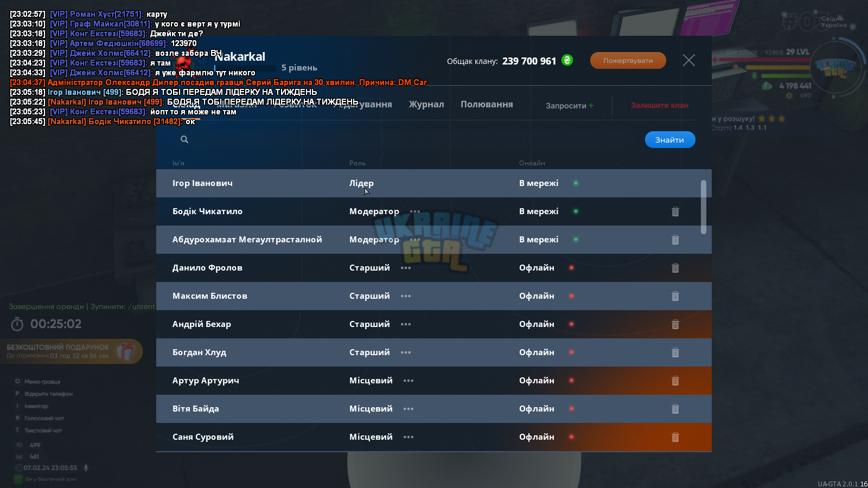
Task: Open role options for Абдурохамзат Мегаултрасталной
Action: coord(415,240)
